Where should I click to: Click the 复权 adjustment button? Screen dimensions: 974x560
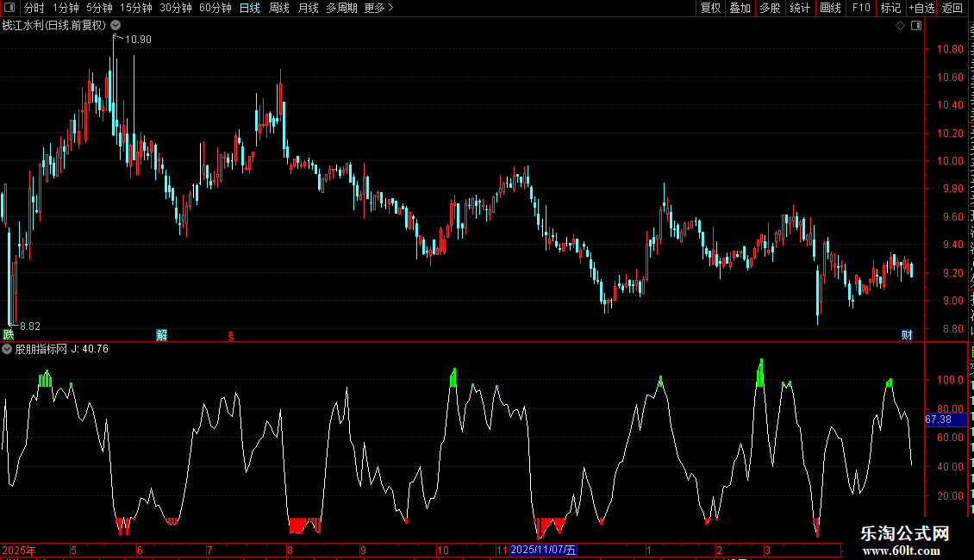(710, 8)
